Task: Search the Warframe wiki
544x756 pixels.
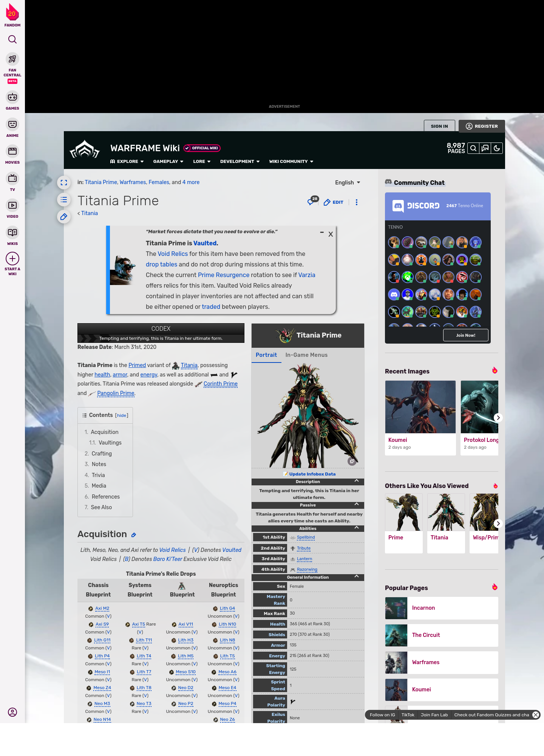Action: tap(473, 148)
